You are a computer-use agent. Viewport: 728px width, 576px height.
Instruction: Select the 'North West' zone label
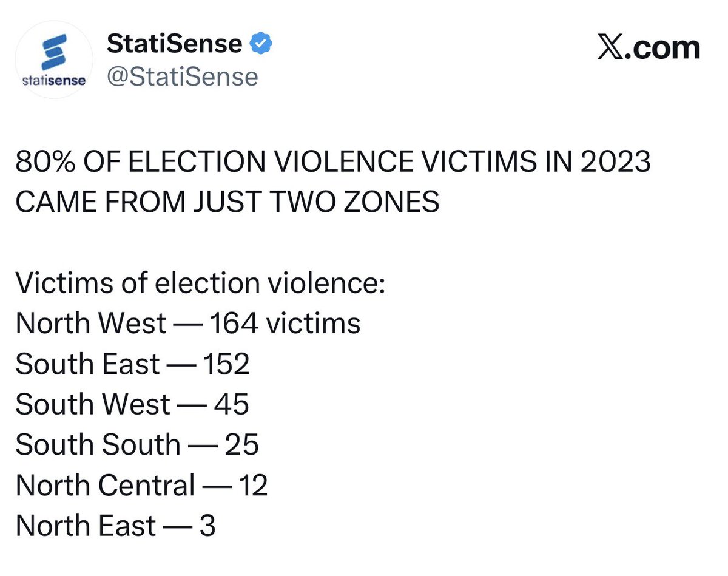[x=91, y=323]
